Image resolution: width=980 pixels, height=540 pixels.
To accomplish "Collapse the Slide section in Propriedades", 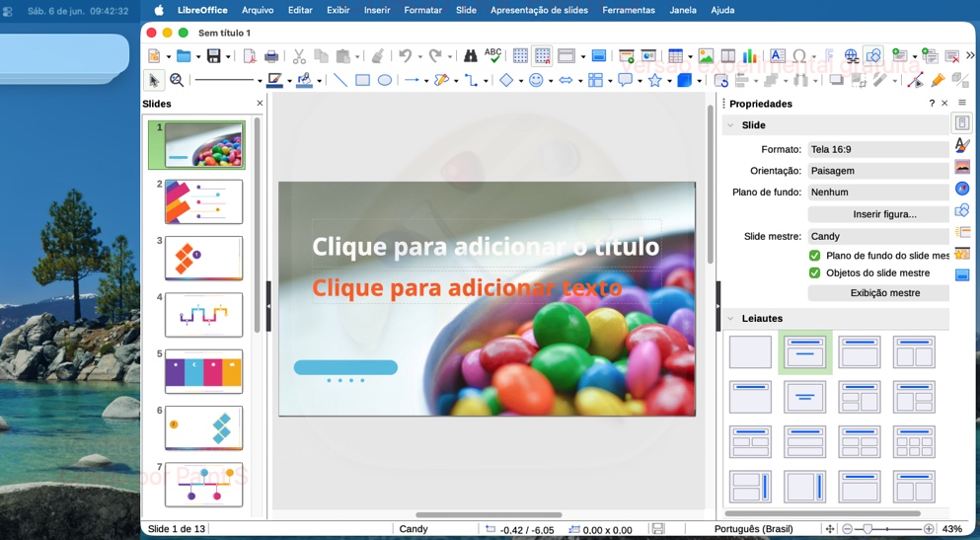I will point(730,125).
